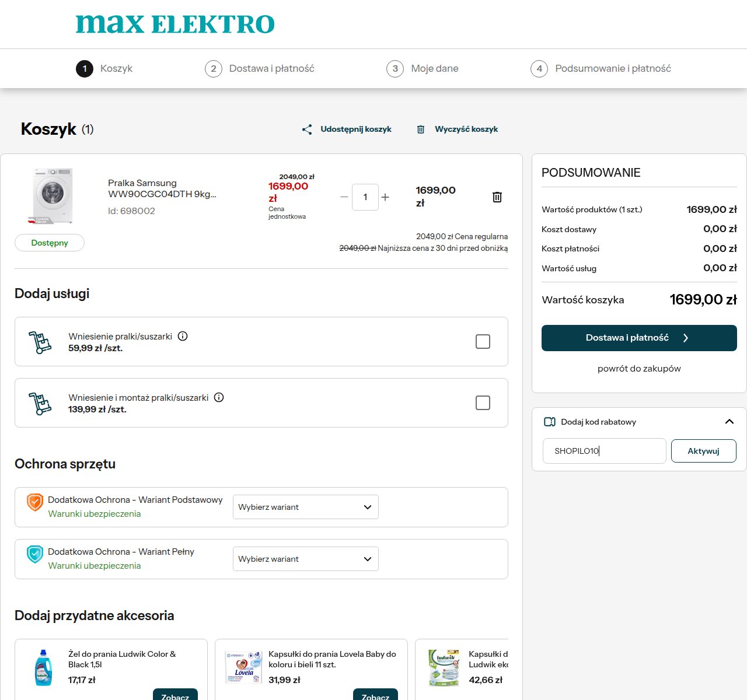Increase quantity with the plus button
The image size is (747, 700).
[x=385, y=197]
